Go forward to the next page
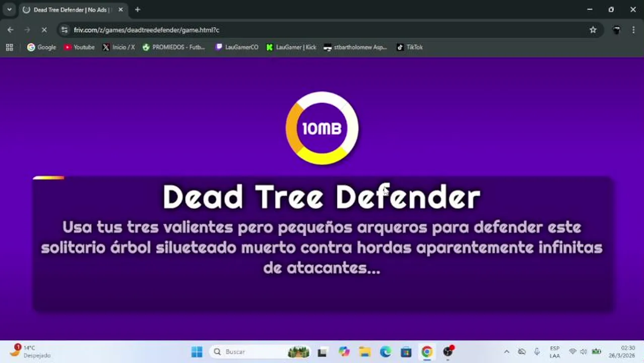 click(x=27, y=30)
